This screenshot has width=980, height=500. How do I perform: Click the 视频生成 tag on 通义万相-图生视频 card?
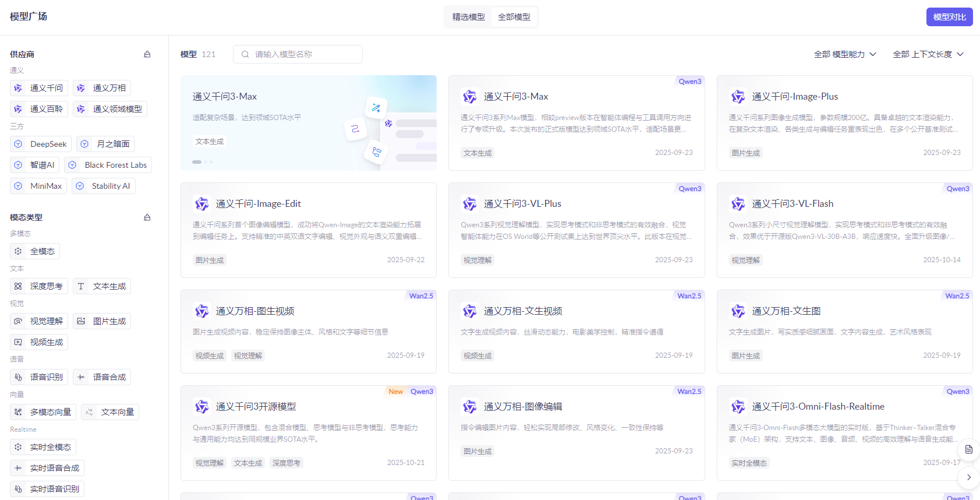(210, 356)
